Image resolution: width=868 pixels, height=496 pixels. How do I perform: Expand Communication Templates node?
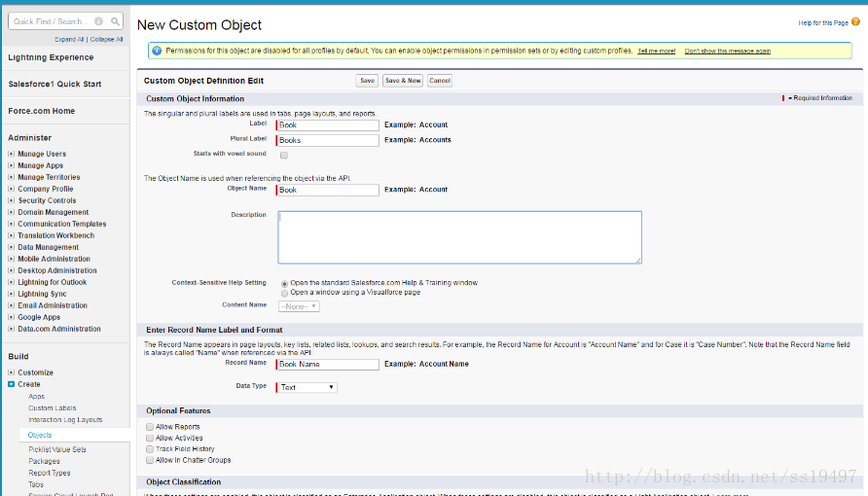coord(11,224)
